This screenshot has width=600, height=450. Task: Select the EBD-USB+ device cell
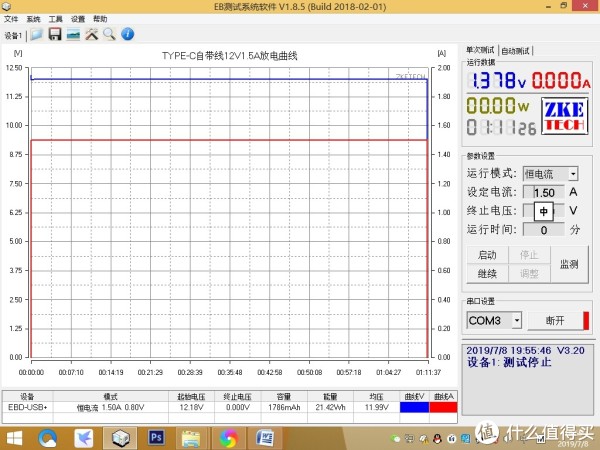[x=28, y=407]
